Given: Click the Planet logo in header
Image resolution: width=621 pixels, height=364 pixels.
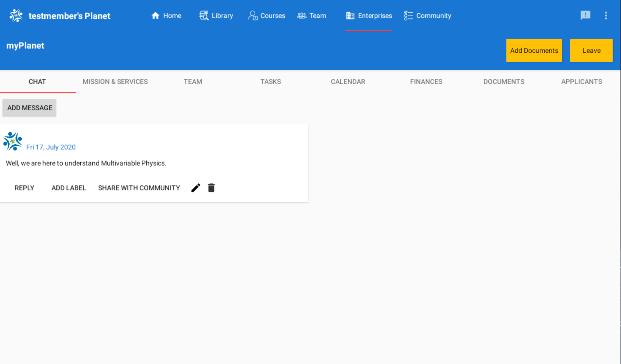Looking at the screenshot, I should pyautogui.click(x=16, y=16).
